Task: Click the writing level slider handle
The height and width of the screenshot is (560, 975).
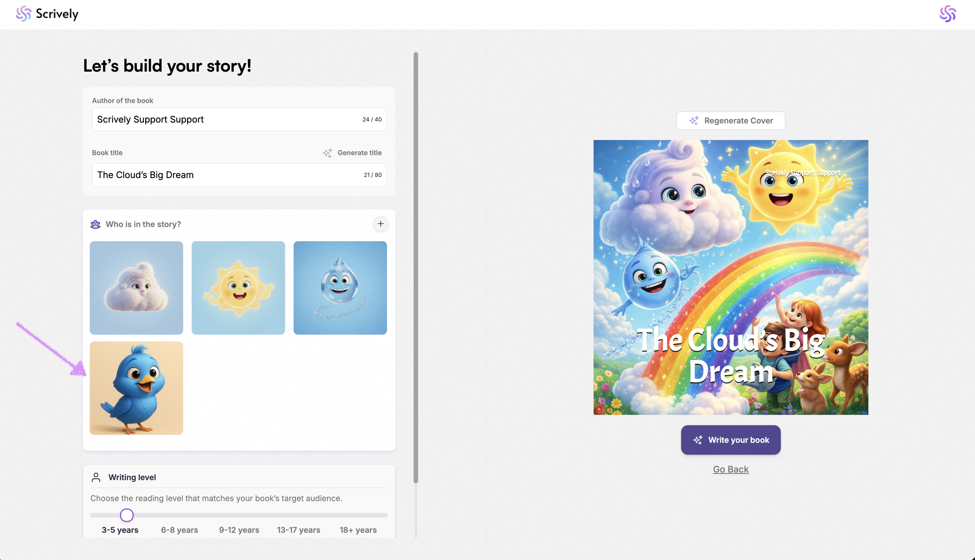Action: [x=127, y=515]
